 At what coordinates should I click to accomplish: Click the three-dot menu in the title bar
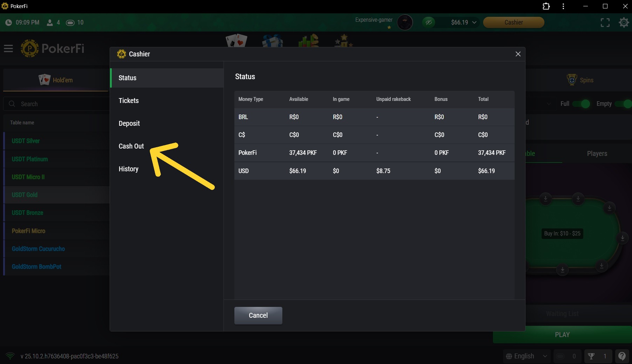tap(563, 6)
